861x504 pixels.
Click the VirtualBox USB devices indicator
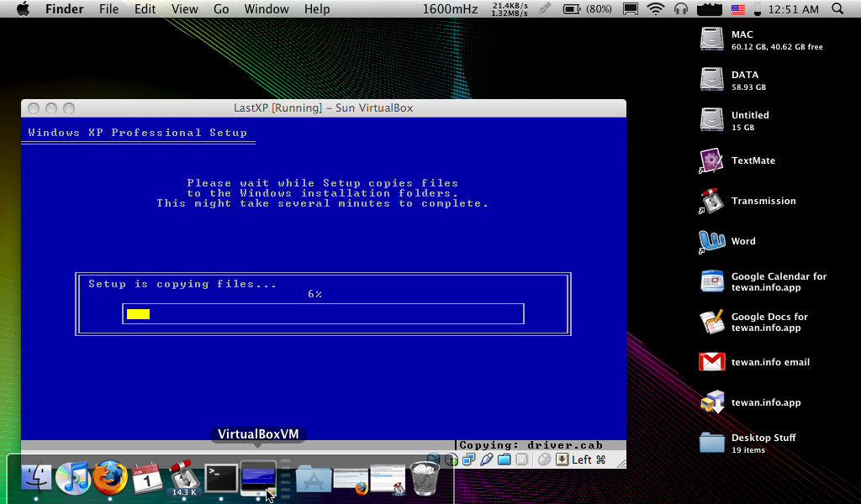pyautogui.click(x=486, y=459)
